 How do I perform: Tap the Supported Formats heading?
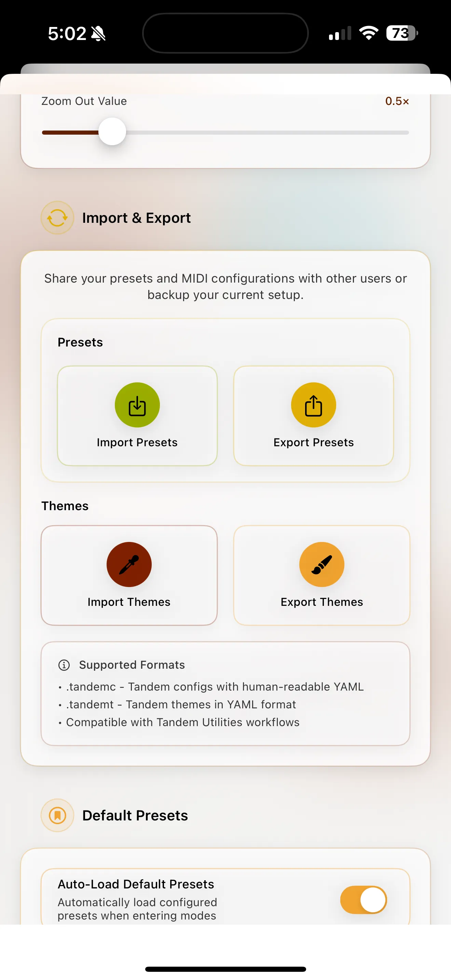[x=132, y=665]
